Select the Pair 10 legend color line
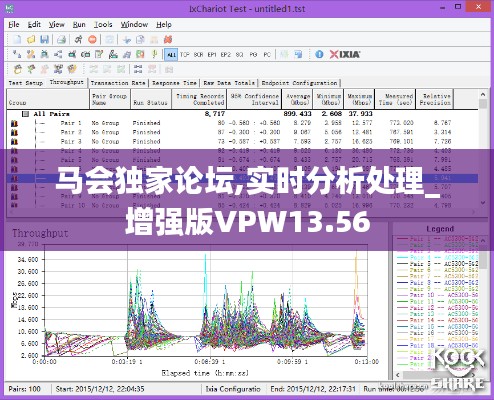494x400 pixels. [x=403, y=295]
